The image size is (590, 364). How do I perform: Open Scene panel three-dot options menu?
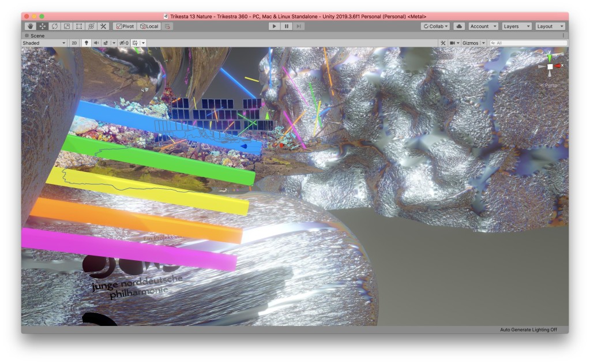[x=563, y=36]
